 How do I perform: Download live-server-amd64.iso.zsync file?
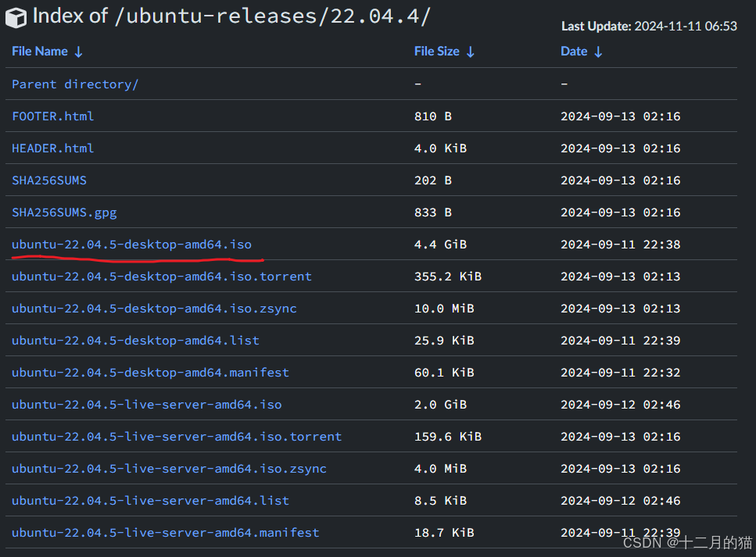tap(169, 469)
